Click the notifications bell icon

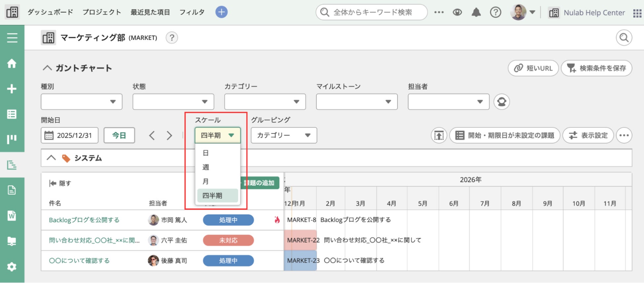tap(476, 13)
